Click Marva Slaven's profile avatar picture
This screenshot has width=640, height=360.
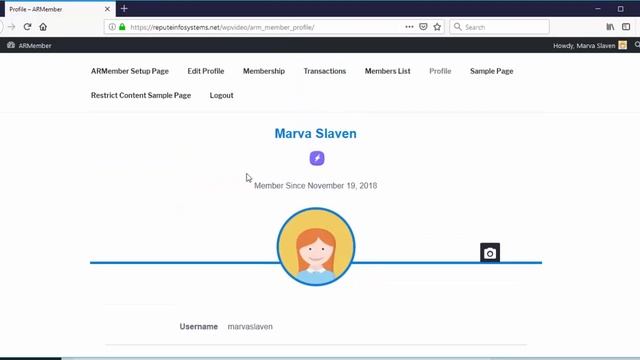316,247
